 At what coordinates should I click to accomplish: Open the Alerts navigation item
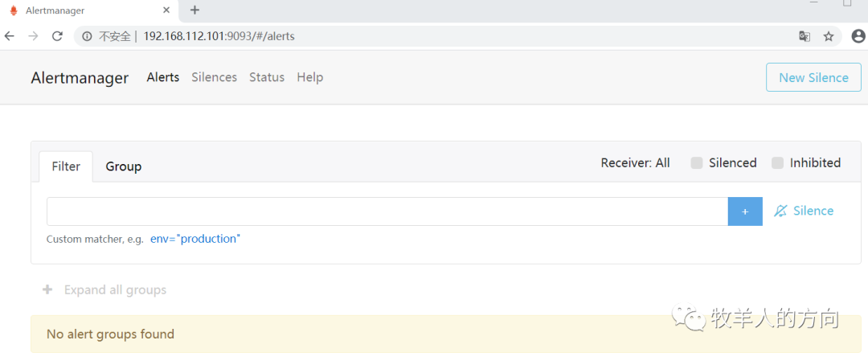click(162, 77)
